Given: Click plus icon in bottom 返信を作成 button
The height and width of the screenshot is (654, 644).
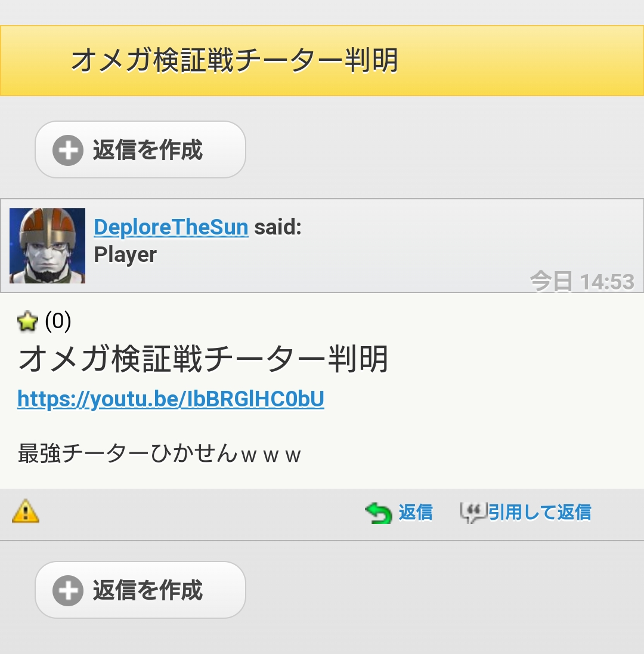Looking at the screenshot, I should point(68,591).
